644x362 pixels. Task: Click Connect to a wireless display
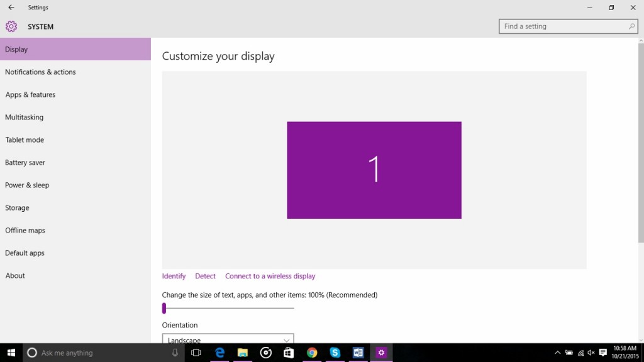coord(270,276)
